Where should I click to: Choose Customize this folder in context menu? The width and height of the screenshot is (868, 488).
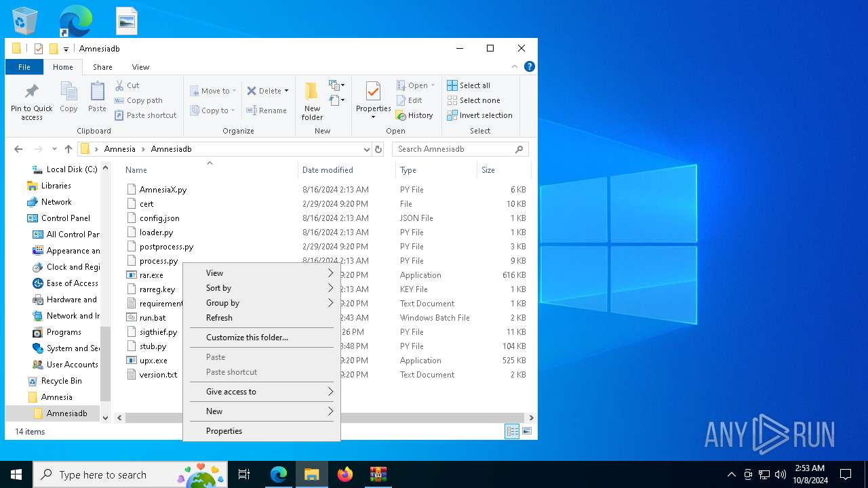(x=261, y=338)
